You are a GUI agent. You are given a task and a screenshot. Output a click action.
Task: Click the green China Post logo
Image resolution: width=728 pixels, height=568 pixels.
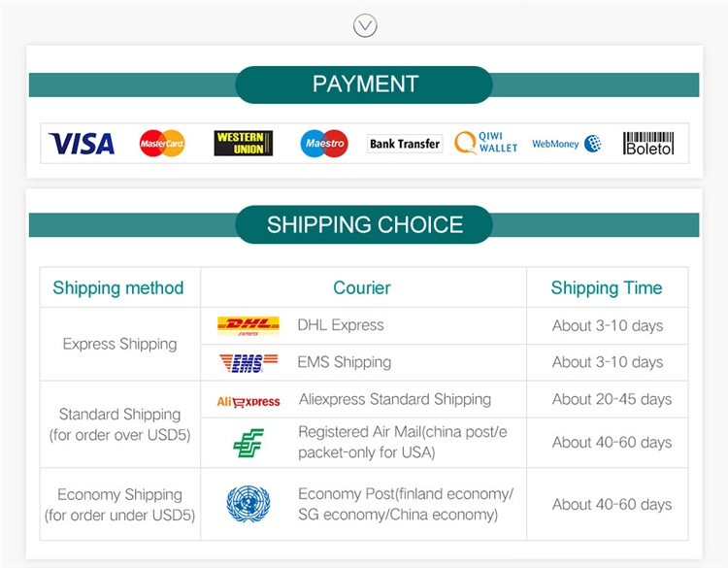click(x=248, y=443)
